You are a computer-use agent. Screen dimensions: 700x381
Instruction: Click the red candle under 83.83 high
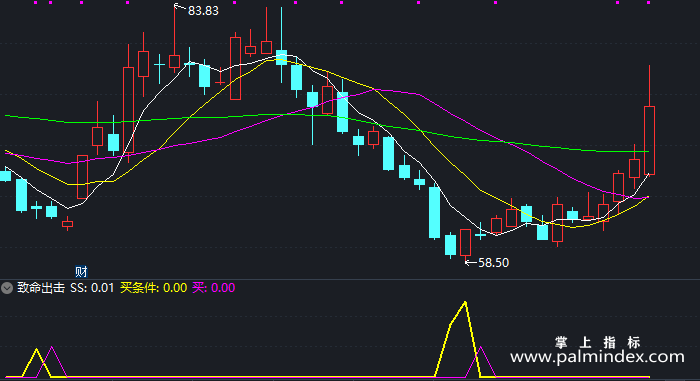(175, 61)
